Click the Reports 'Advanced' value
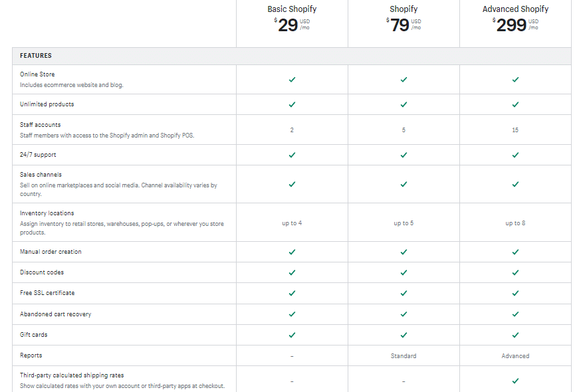 (515, 356)
